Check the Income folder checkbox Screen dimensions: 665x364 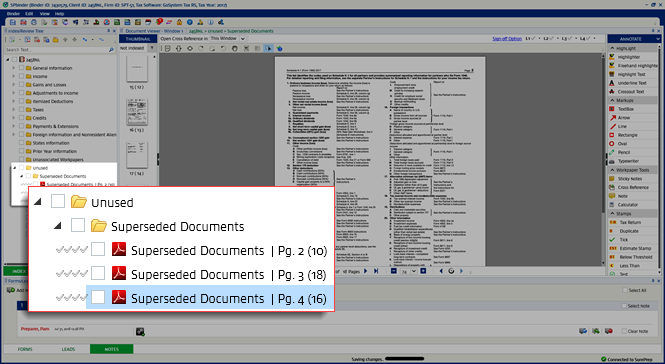pos(21,76)
